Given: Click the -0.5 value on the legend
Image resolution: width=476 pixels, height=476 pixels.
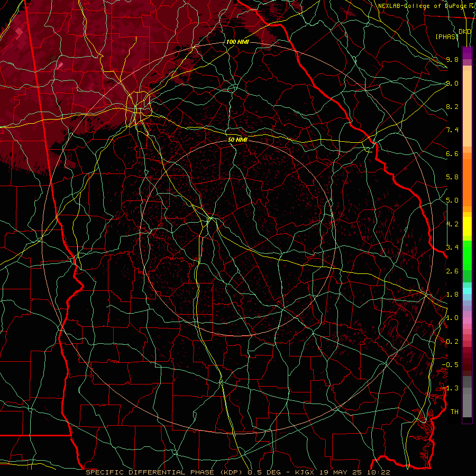Looking at the screenshot, I should pyautogui.click(x=450, y=365).
